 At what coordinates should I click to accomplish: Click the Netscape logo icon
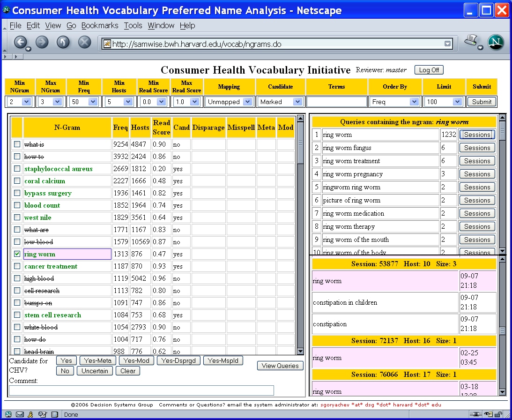(496, 43)
